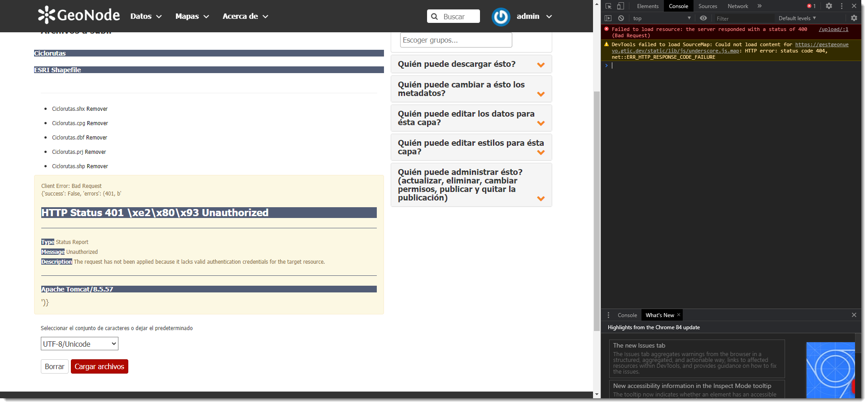Click the Borrar button
Viewport: 868px width, 405px height.
point(55,366)
